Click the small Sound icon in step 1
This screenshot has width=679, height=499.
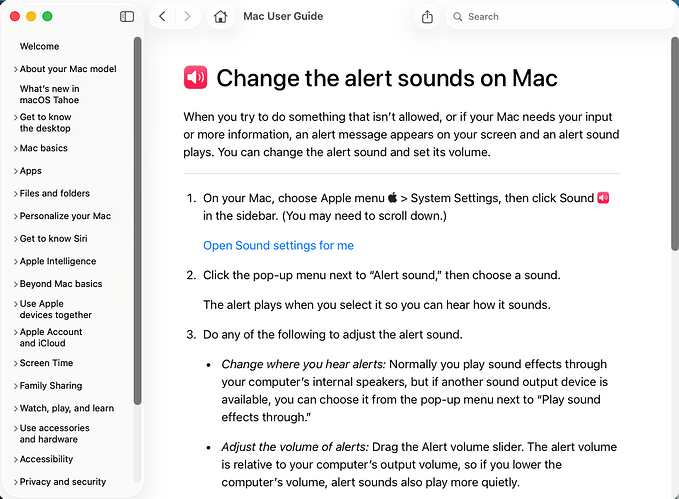coord(603,198)
